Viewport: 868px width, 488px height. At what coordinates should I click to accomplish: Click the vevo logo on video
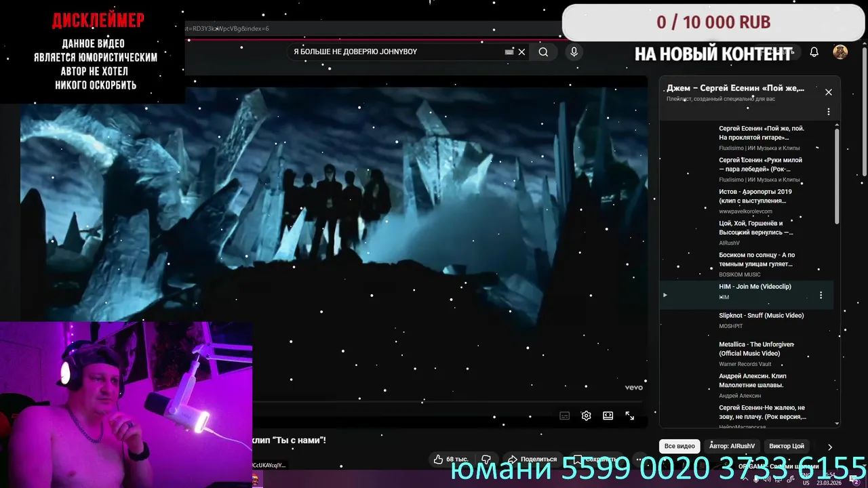[633, 388]
